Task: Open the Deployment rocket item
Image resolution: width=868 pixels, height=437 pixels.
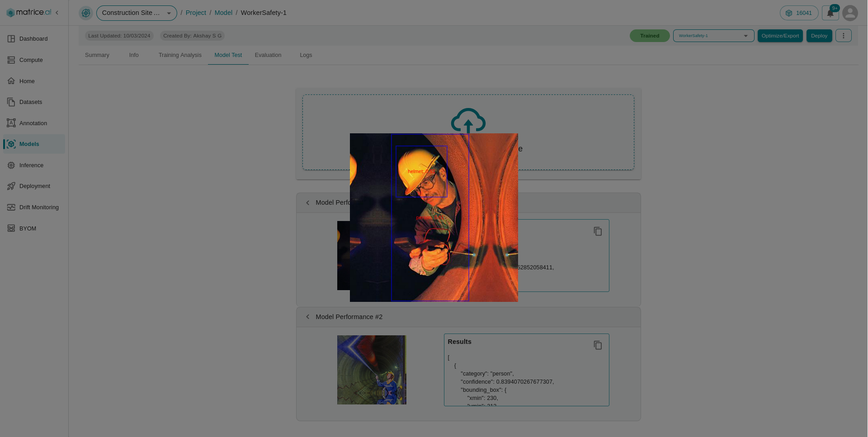Action: (x=34, y=186)
